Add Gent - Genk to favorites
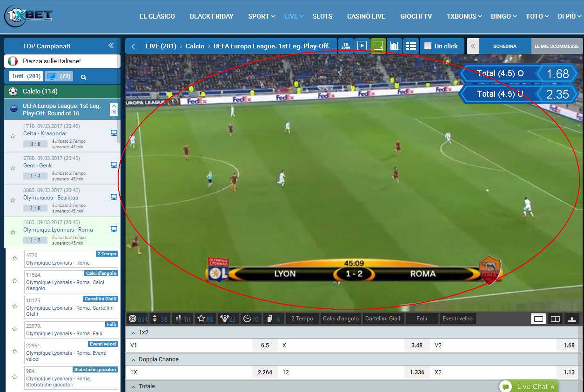This screenshot has height=392, width=584. tap(13, 168)
